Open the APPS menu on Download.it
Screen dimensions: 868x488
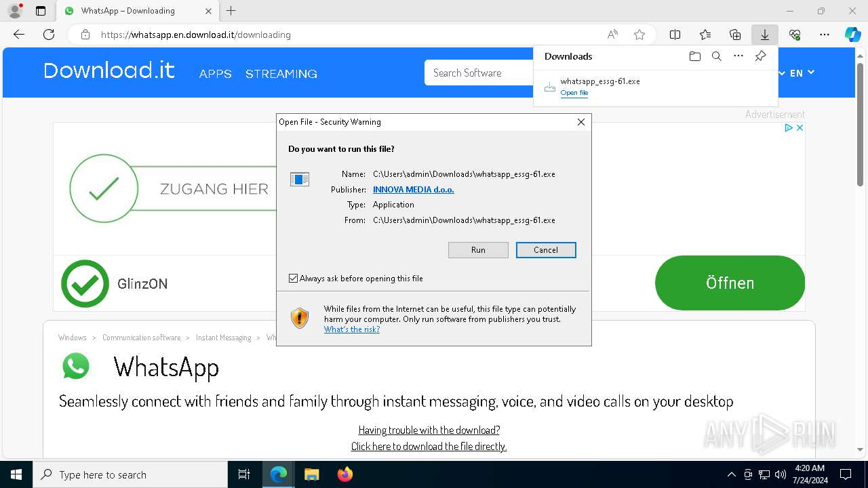pyautogui.click(x=216, y=74)
